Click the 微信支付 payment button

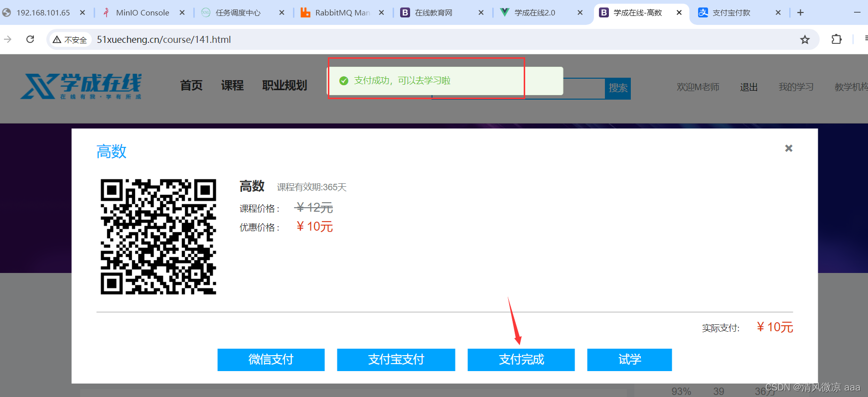coord(271,360)
